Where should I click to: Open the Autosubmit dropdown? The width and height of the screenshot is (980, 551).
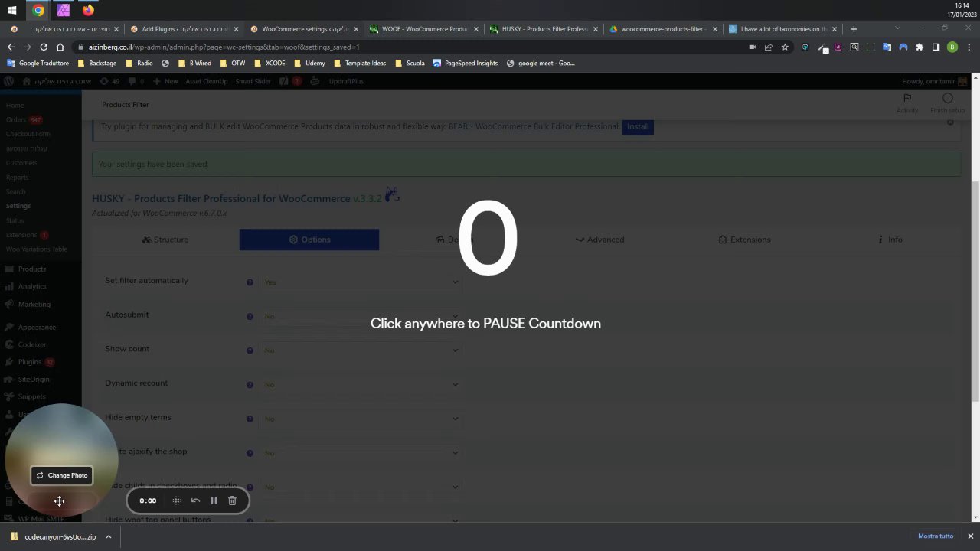pos(360,316)
